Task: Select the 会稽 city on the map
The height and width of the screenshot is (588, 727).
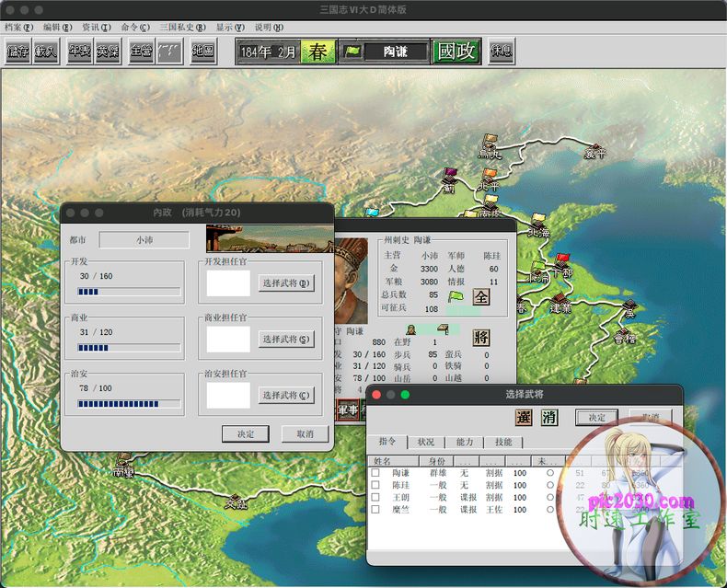Action: click(625, 336)
